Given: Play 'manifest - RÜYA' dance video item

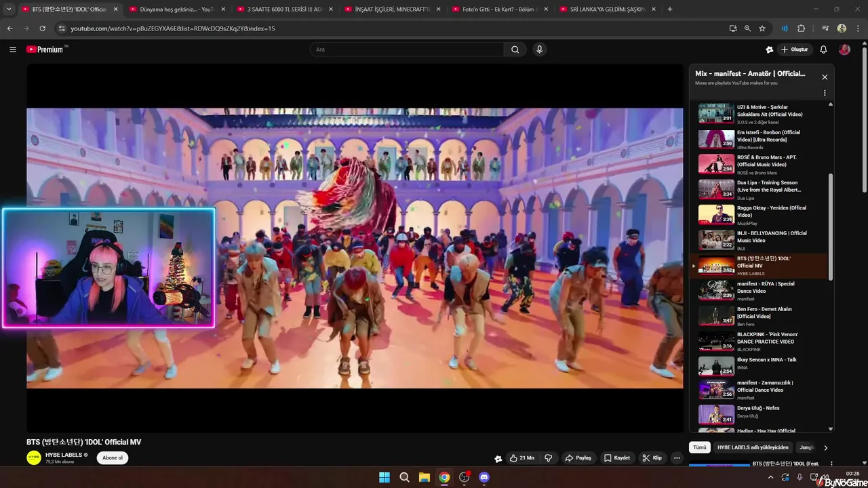Looking at the screenshot, I should (761, 291).
